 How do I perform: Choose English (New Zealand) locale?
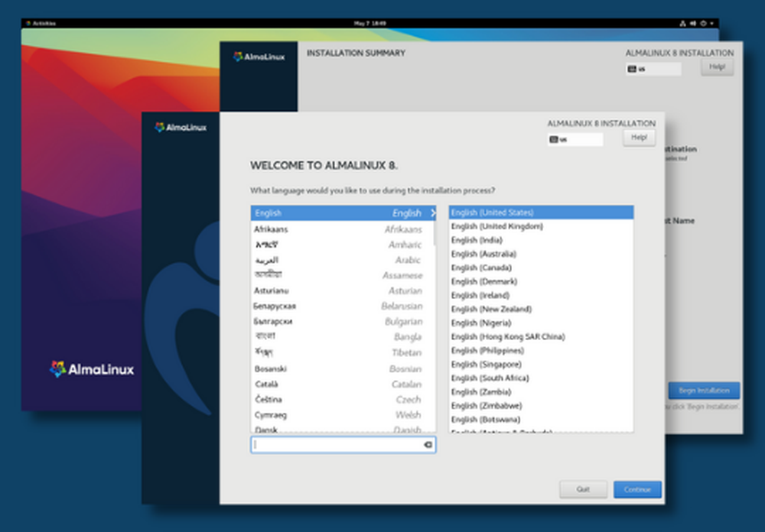coord(541,309)
